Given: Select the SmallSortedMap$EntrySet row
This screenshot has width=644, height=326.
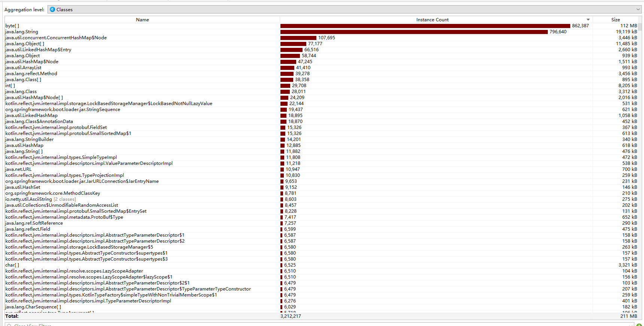Looking at the screenshot, I should (321, 211).
